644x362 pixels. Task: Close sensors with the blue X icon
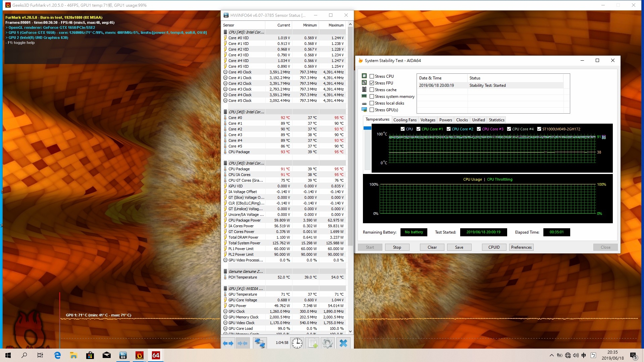point(343,343)
